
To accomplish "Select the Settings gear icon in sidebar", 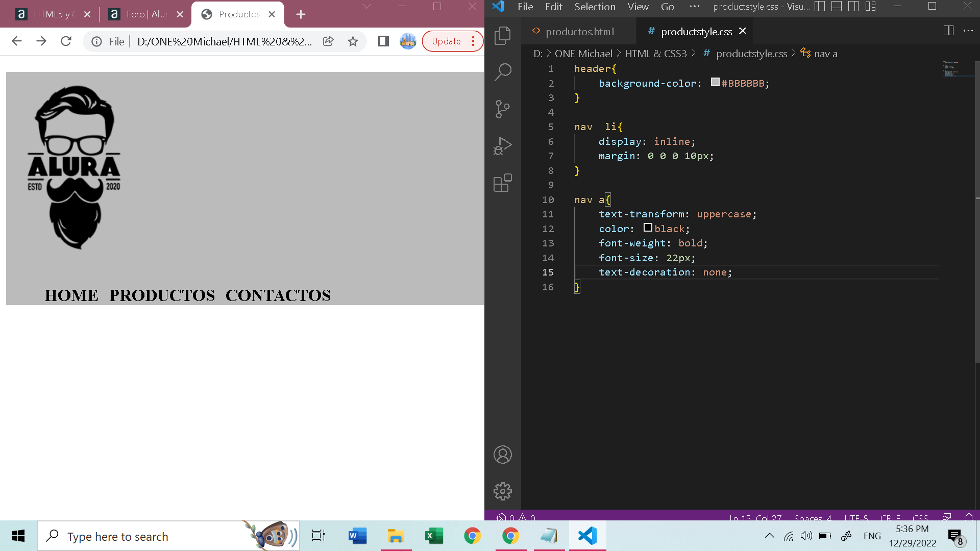I will [x=503, y=491].
